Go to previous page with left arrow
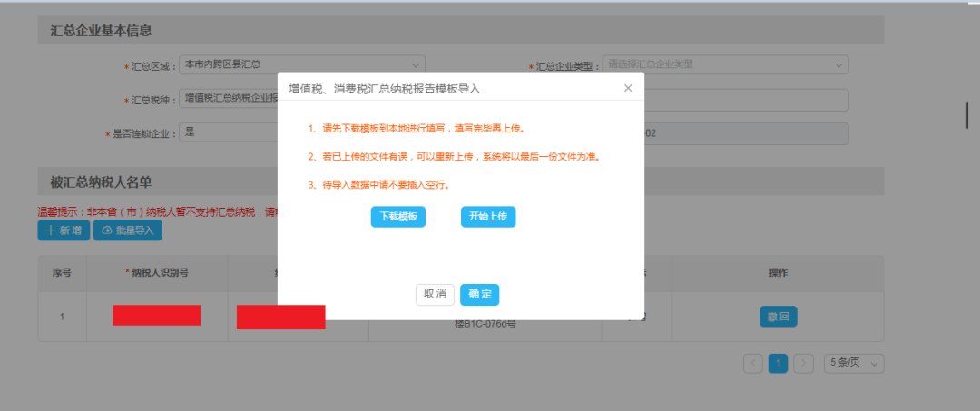Screen dimensions: 980x411 (753, 364)
